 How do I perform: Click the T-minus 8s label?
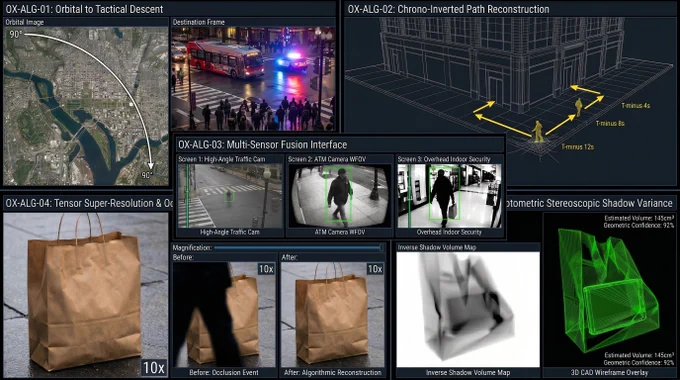pyautogui.click(x=610, y=124)
